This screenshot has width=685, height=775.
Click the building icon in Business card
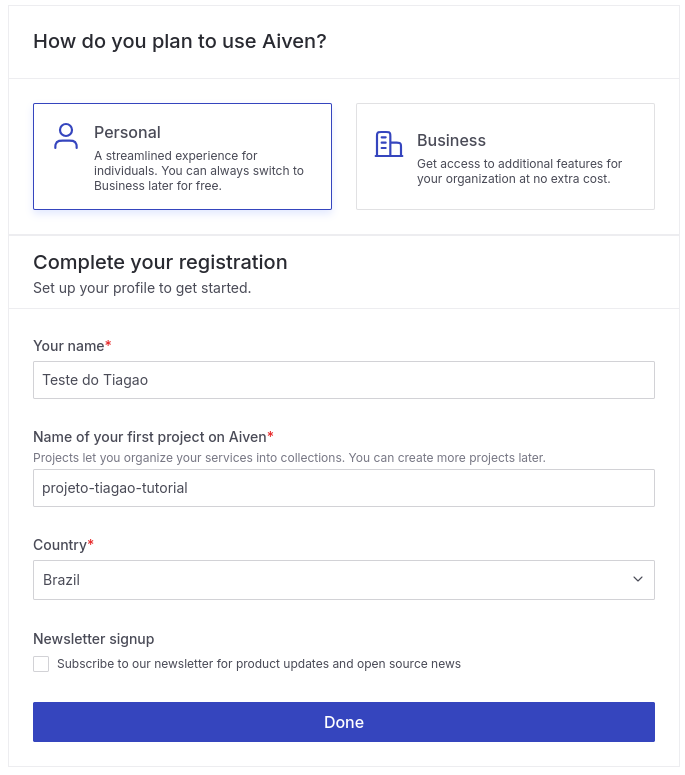pyautogui.click(x=388, y=144)
